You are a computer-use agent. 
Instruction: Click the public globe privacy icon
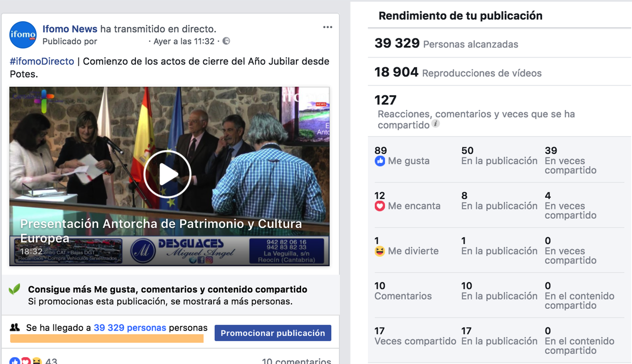click(226, 41)
